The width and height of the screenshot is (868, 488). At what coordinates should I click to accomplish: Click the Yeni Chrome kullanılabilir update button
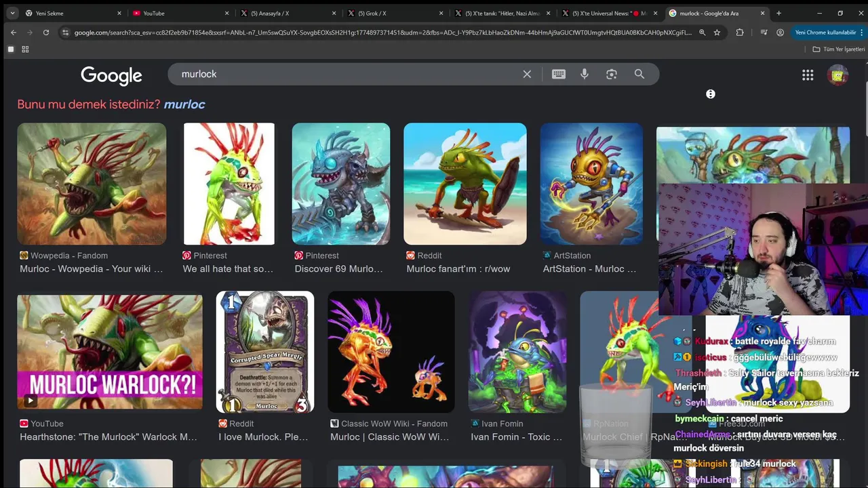(x=825, y=32)
